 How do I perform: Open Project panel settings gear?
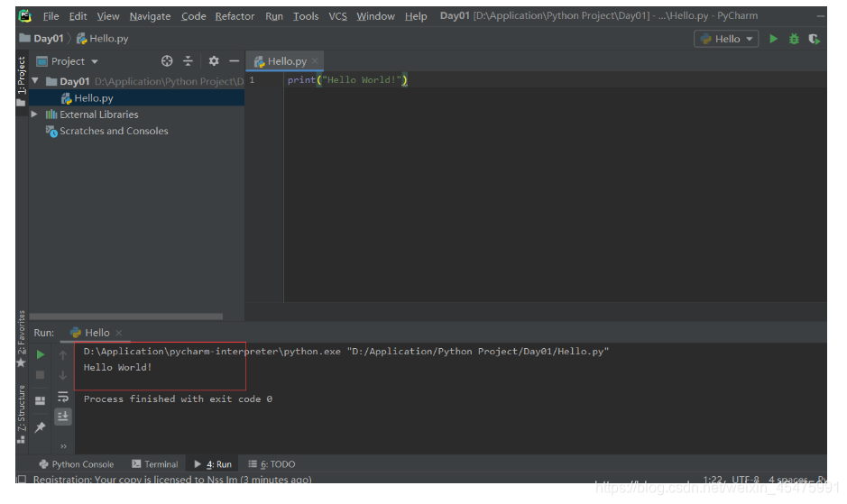pos(214,61)
